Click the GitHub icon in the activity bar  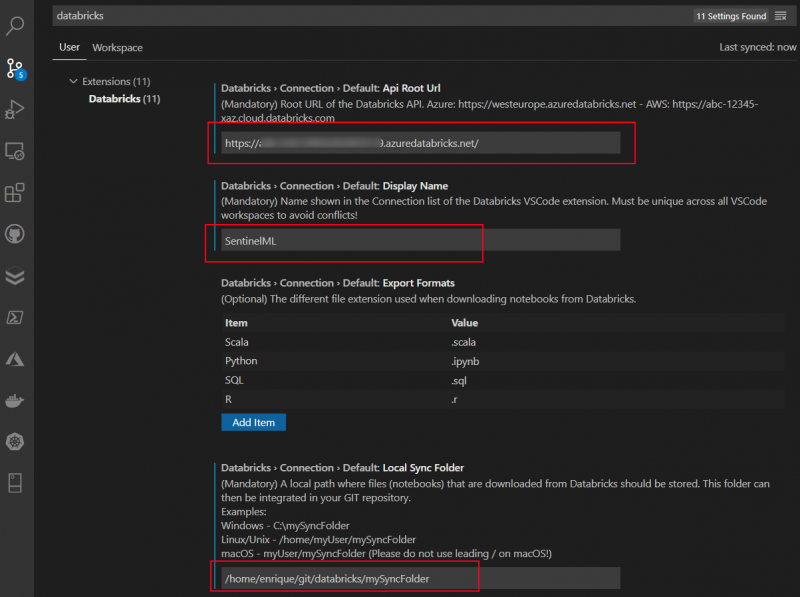[x=15, y=233]
